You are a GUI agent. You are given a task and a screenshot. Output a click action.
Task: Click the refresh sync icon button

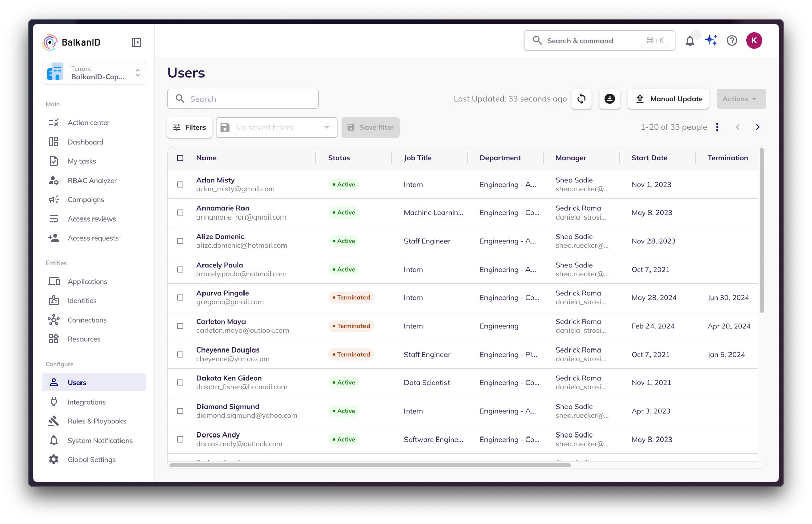coord(581,99)
